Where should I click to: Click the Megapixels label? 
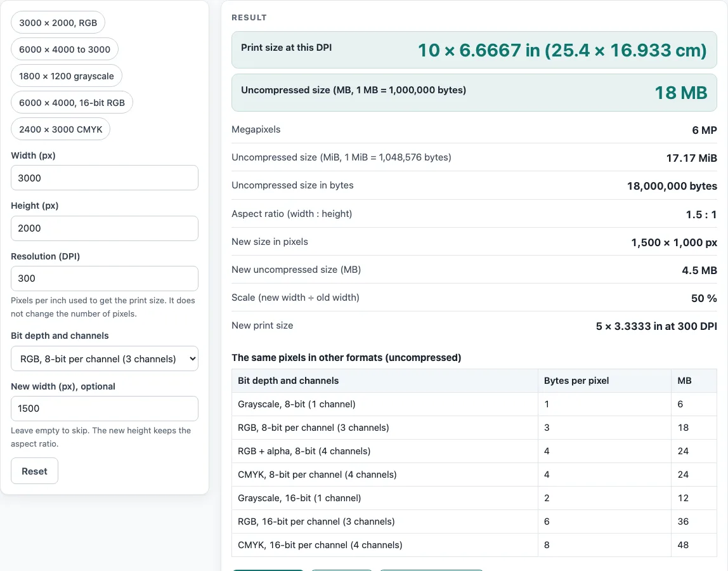tap(256, 129)
